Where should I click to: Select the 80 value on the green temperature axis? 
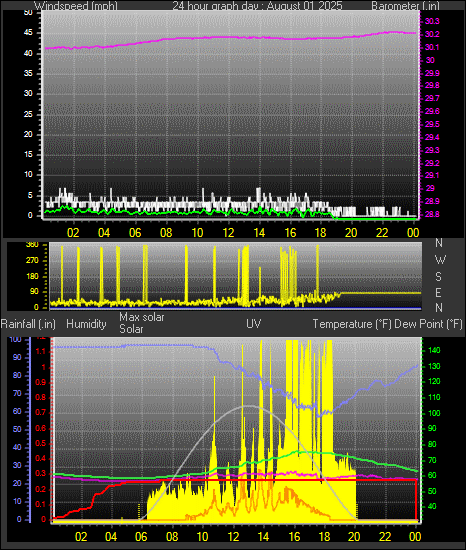tap(432, 444)
